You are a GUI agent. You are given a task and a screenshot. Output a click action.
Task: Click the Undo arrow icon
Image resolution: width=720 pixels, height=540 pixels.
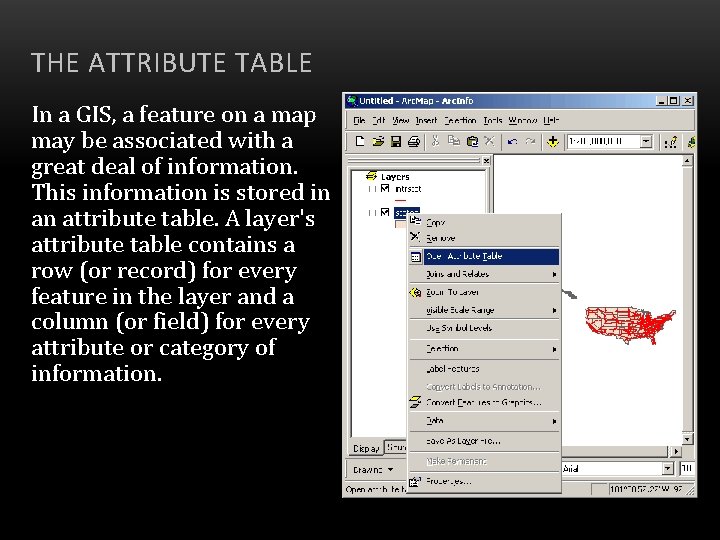coord(512,141)
